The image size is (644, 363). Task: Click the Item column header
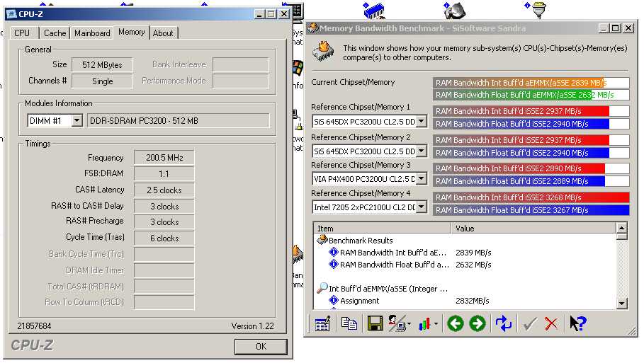(382, 228)
